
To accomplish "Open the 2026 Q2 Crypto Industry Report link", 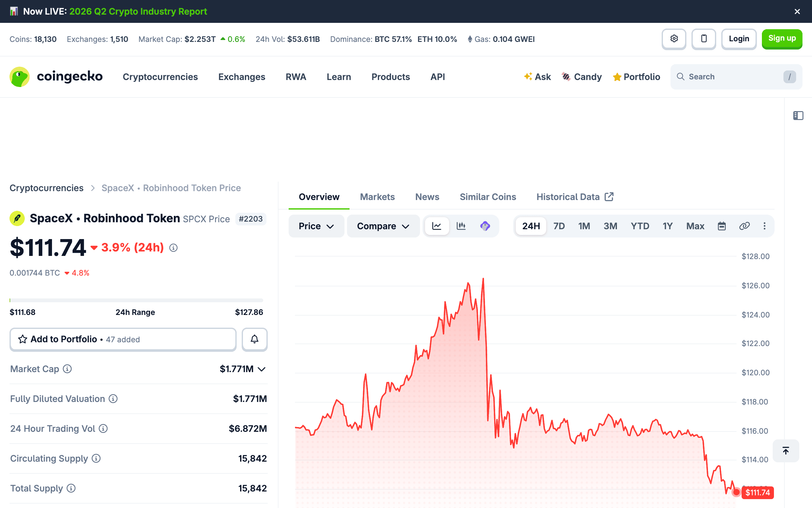I will [138, 11].
